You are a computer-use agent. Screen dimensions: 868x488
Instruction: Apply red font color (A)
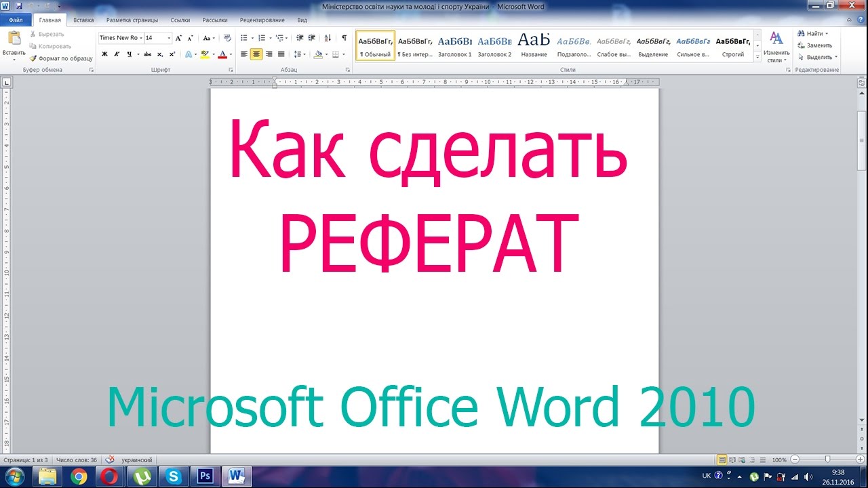[x=222, y=54]
